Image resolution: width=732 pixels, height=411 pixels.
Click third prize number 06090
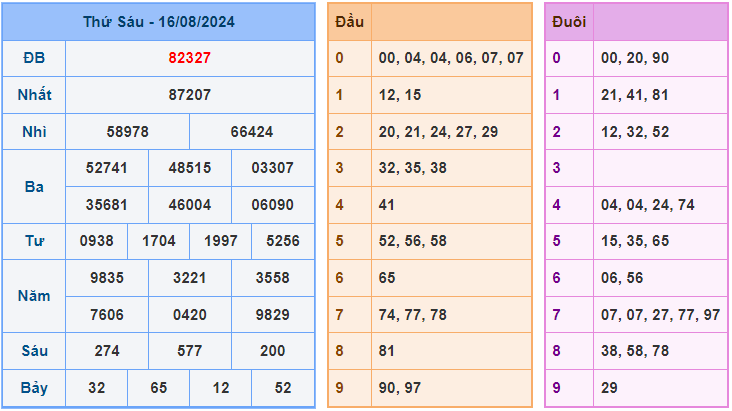(273, 204)
